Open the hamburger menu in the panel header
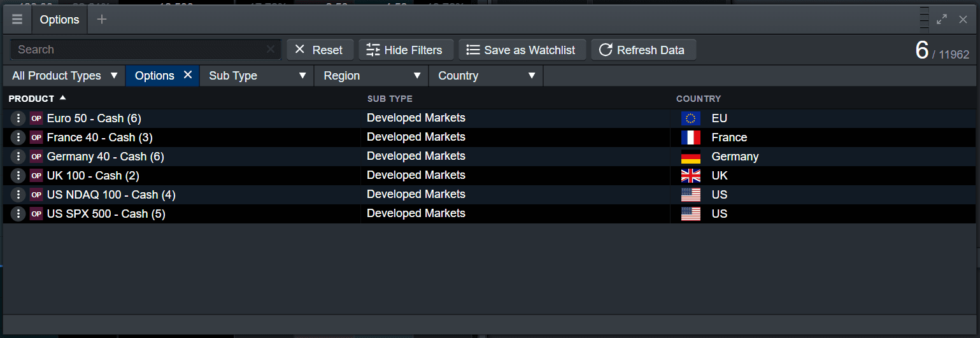 [x=17, y=20]
